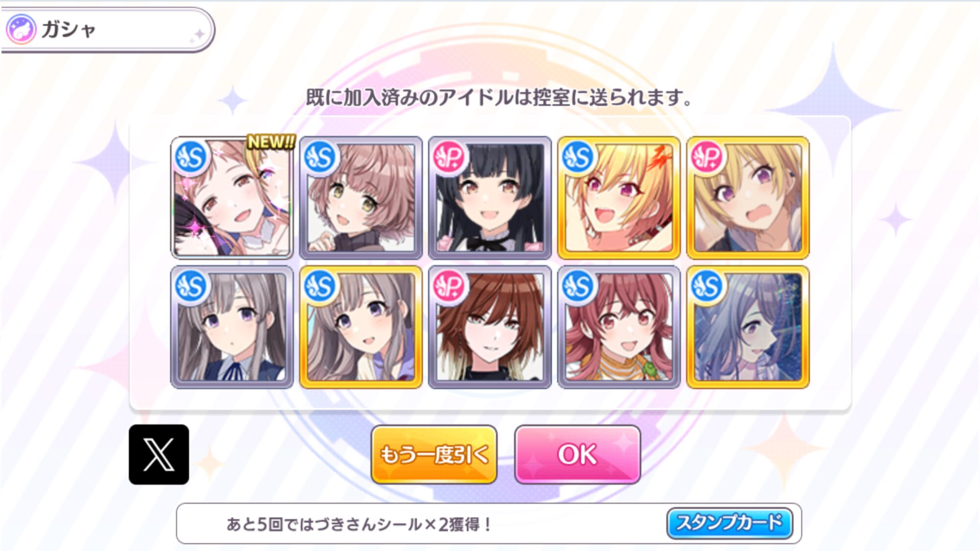Select the gold-framed blonde P idol card
Image resolution: width=980 pixels, height=551 pixels.
(x=748, y=198)
